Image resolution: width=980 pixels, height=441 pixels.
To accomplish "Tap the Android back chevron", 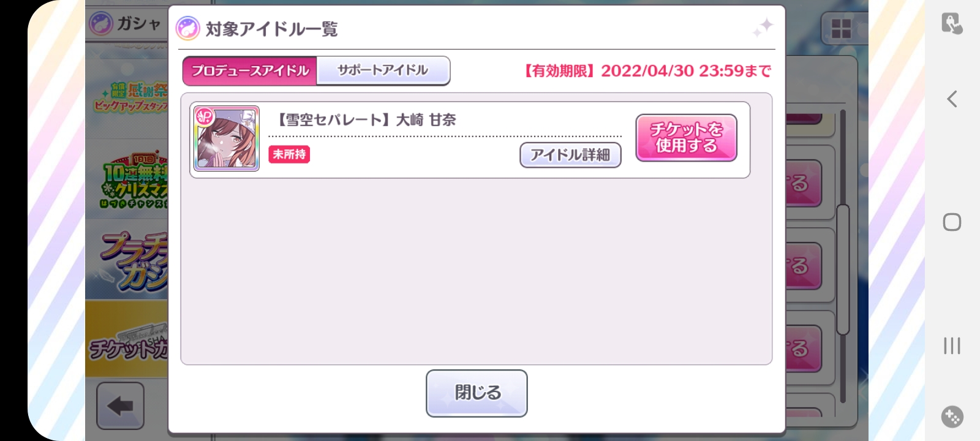I will (x=952, y=99).
